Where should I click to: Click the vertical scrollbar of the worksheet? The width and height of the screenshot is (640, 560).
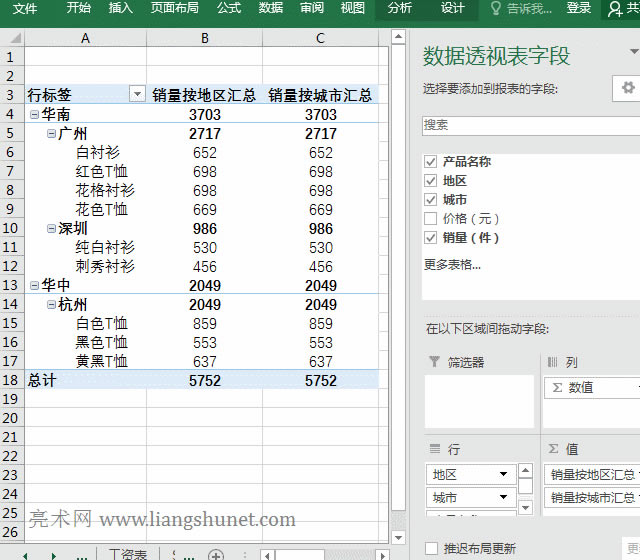point(398,300)
